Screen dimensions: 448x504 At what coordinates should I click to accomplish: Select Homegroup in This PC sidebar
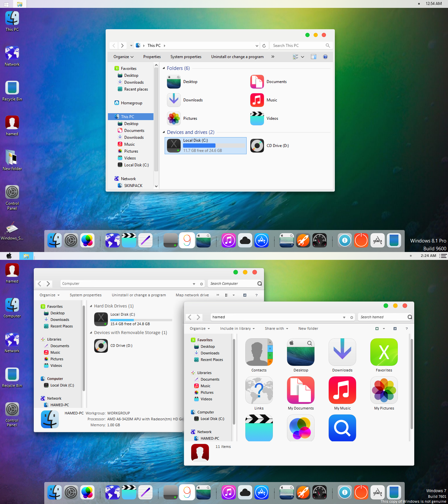click(128, 103)
